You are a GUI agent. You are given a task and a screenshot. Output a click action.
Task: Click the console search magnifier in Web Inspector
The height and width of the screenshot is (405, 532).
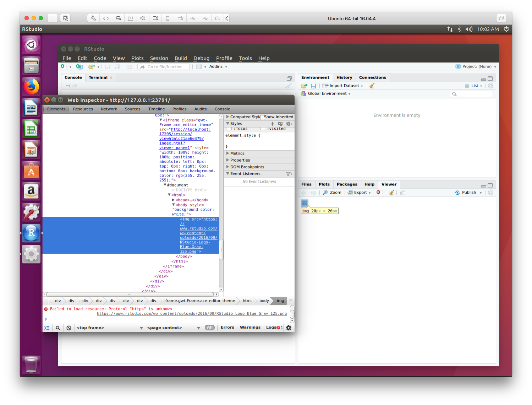pos(57,328)
